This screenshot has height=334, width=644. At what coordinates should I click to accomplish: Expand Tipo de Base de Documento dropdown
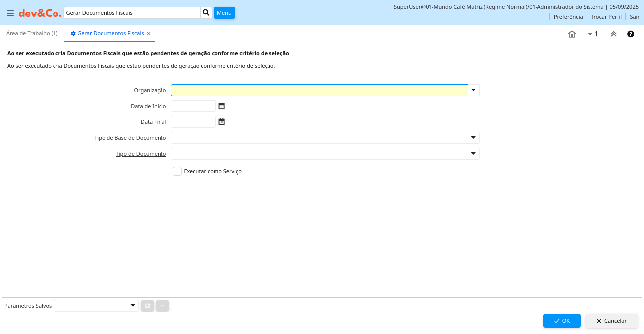(474, 138)
